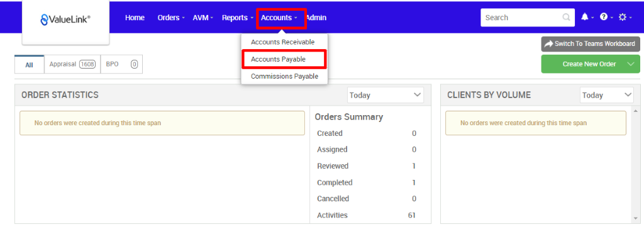Click the Clients By Volume scrollbar down arrow
The width and height of the screenshot is (644, 234).
click(636, 218)
